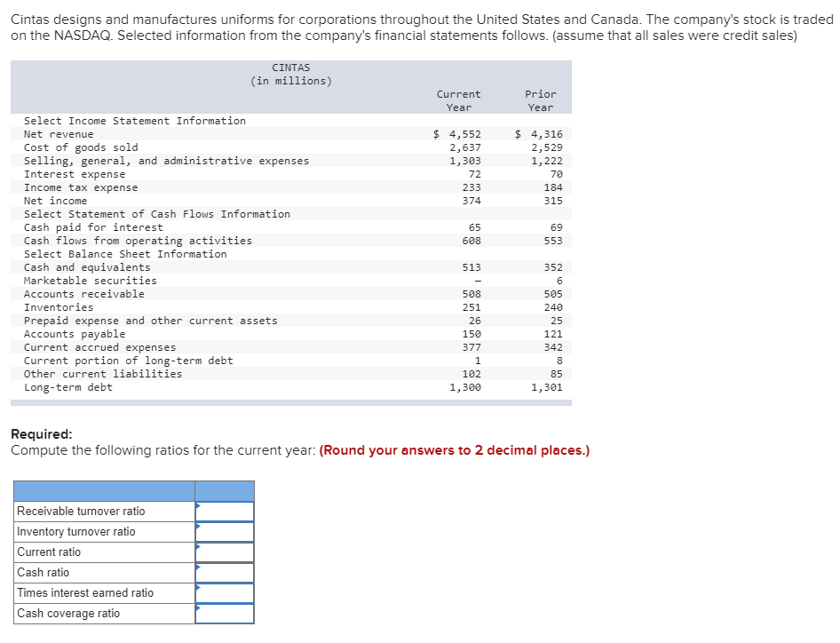Click SG&A current year value 1,303
The width and height of the screenshot is (840, 643).
tap(465, 161)
